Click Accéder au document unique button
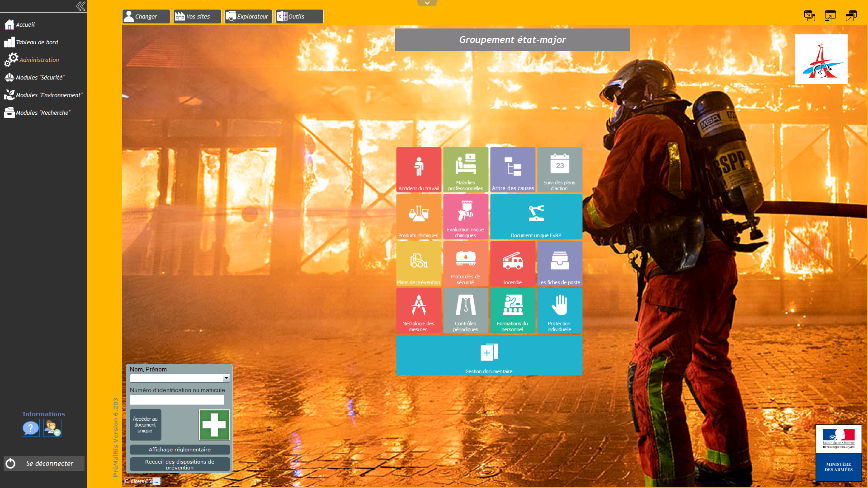 coord(145,425)
